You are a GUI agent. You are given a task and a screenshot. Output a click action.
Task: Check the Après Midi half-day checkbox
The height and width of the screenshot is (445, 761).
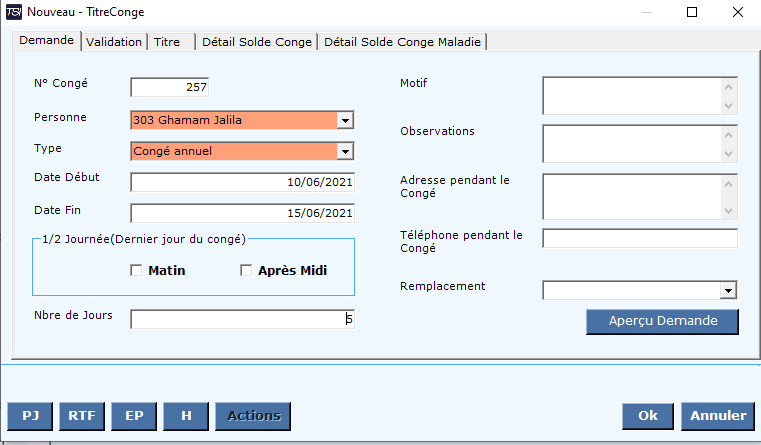[x=246, y=270]
